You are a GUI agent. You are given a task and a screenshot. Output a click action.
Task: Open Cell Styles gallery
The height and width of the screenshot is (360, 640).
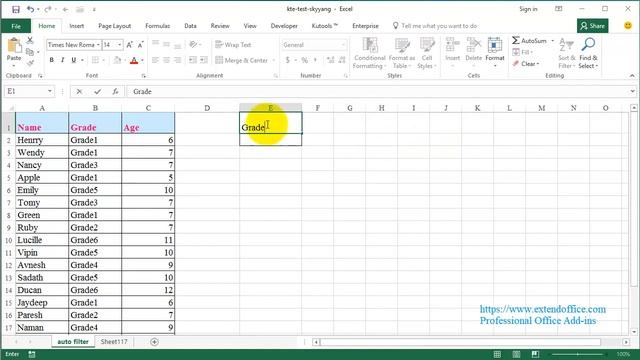point(427,53)
